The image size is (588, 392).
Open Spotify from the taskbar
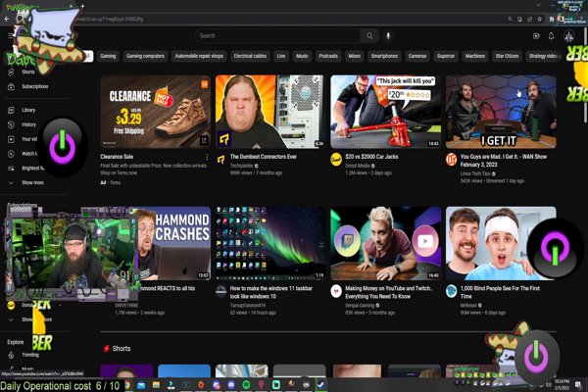(x=246, y=384)
